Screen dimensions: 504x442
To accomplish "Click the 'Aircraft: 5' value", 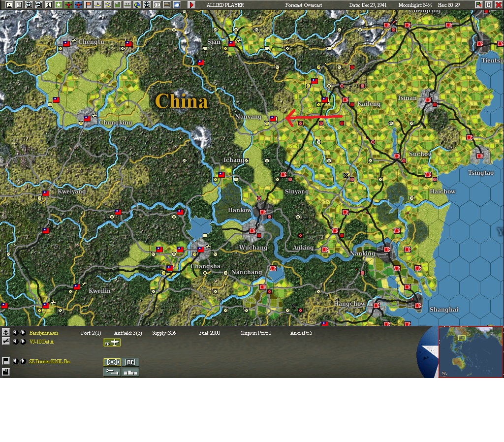I will click(x=301, y=333).
